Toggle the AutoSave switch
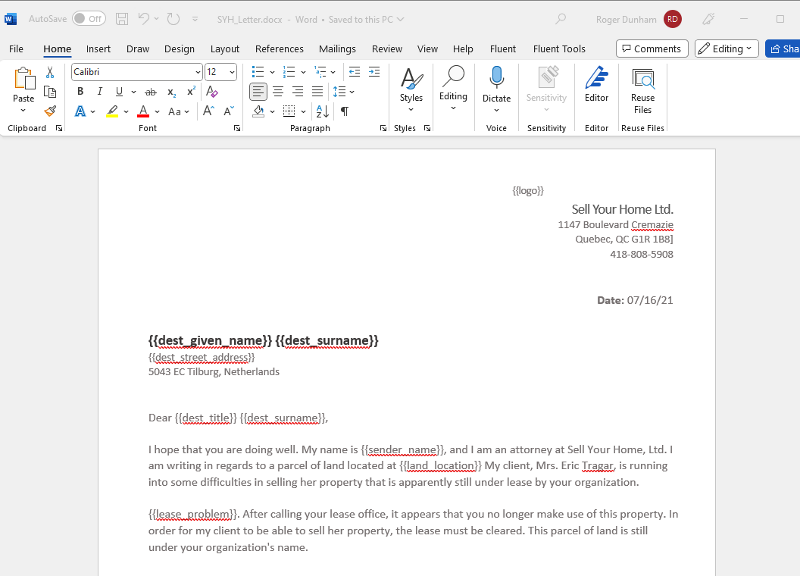Image resolution: width=800 pixels, height=576 pixels. (89, 19)
